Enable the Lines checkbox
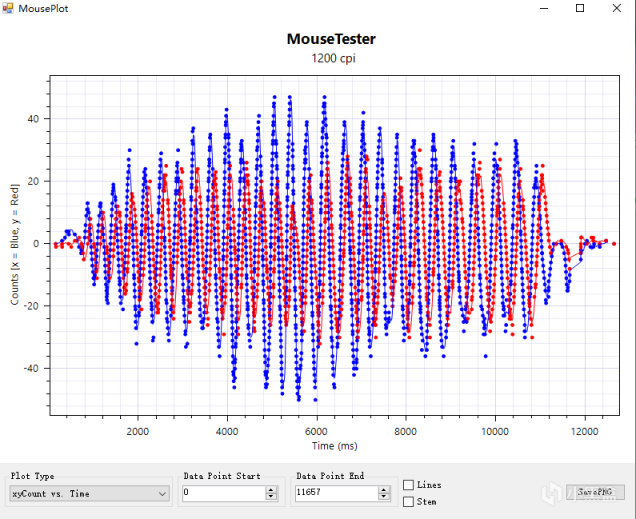 click(408, 485)
